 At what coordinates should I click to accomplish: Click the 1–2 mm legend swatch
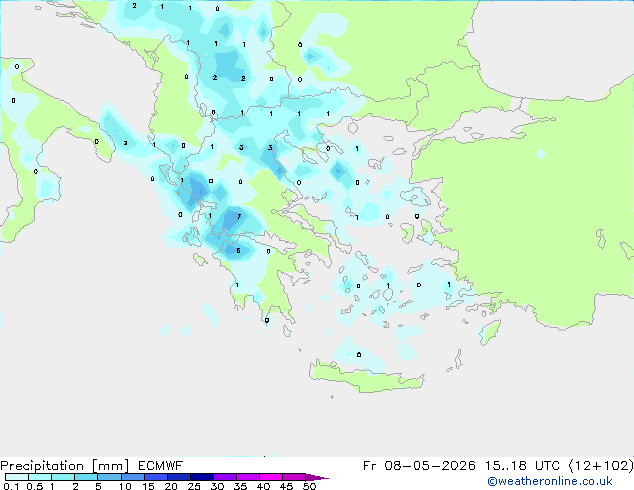(x=63, y=477)
